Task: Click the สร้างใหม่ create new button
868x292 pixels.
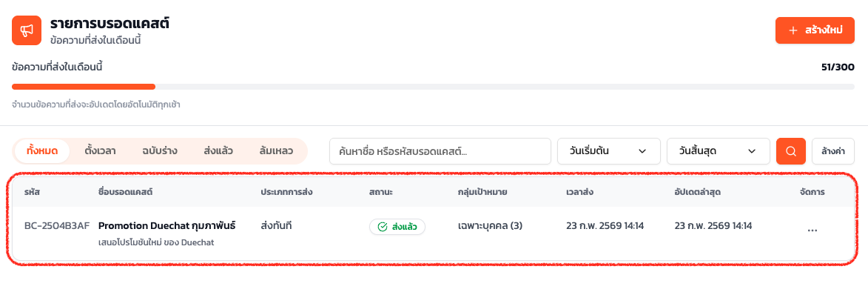Action: [815, 30]
